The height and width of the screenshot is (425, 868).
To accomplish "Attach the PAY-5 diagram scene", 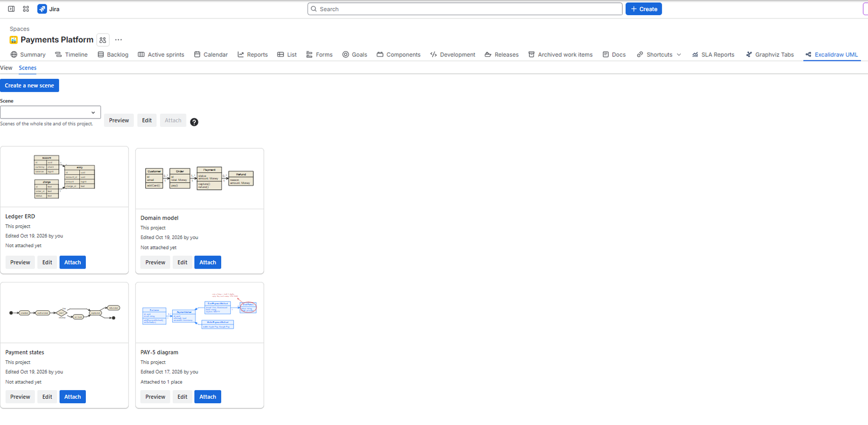I will point(208,397).
